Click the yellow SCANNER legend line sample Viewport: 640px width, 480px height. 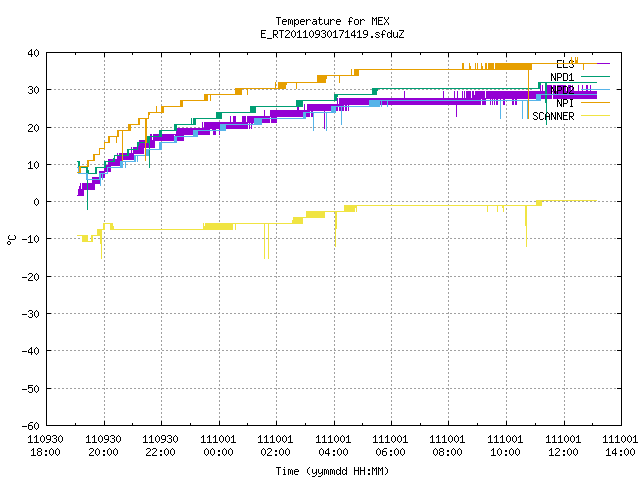click(595, 116)
